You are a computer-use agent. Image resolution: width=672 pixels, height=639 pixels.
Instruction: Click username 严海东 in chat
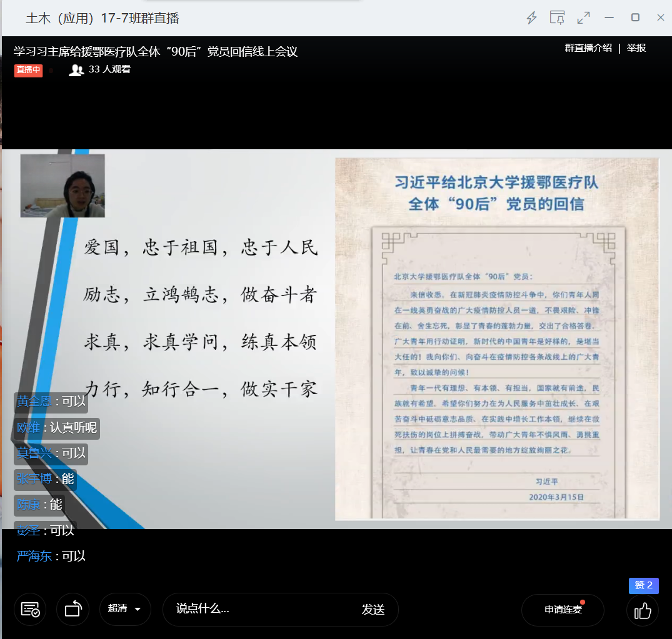pyautogui.click(x=34, y=556)
